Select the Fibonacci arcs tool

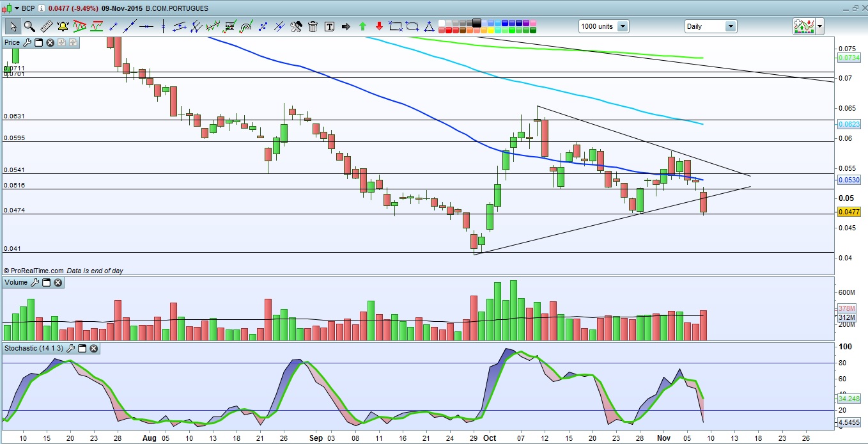(x=245, y=26)
